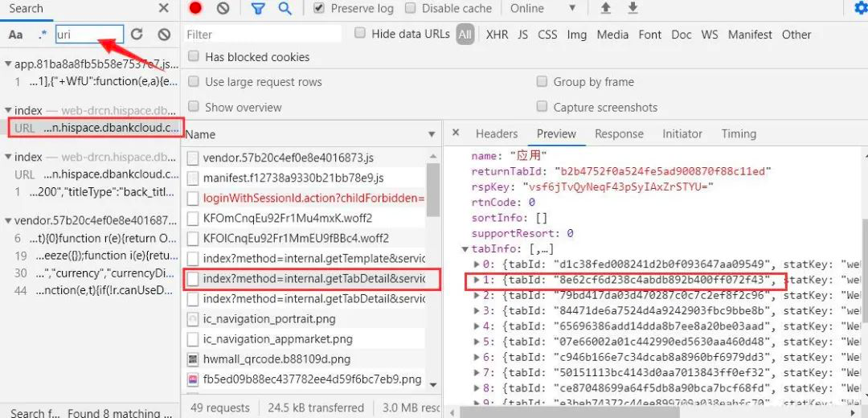This screenshot has width=868, height=418.
Task: Switch to Headers tab
Action: pyautogui.click(x=497, y=134)
